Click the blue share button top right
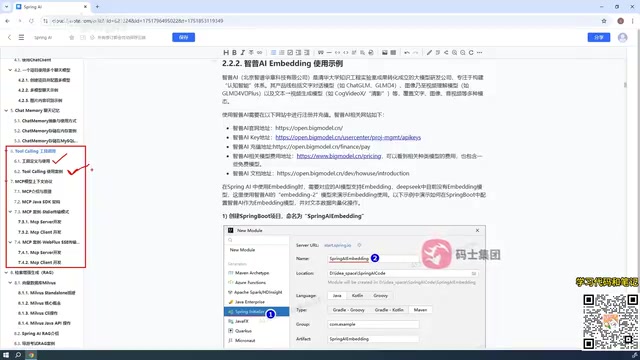 click(x=599, y=37)
